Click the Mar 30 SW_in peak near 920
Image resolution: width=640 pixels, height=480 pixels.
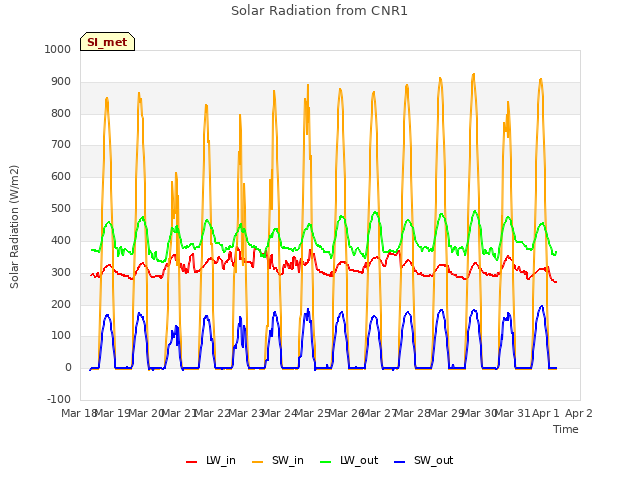pos(473,75)
